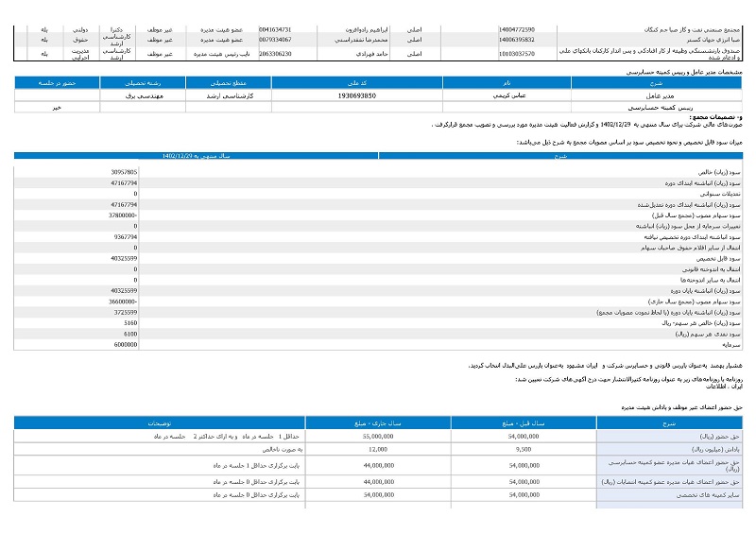Screen dimensions: 756x534
Task: Select the current year amount 55,000,000
Action: pyautogui.click(x=378, y=436)
